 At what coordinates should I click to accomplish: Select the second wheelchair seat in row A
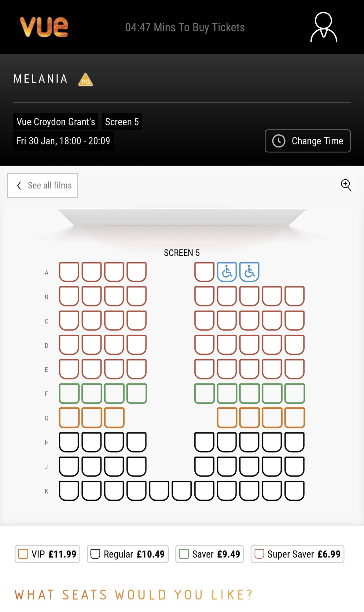coord(249,272)
